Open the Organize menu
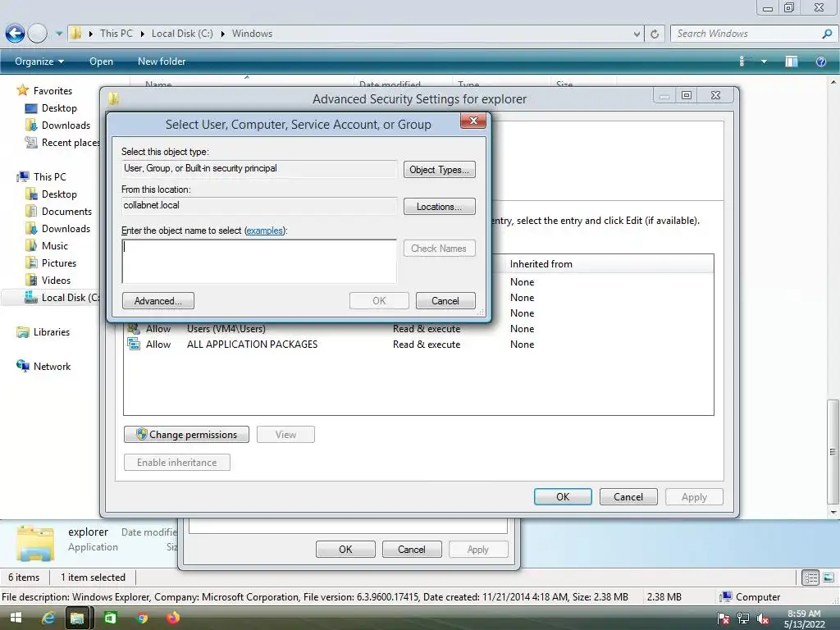The width and height of the screenshot is (840, 630). click(39, 61)
